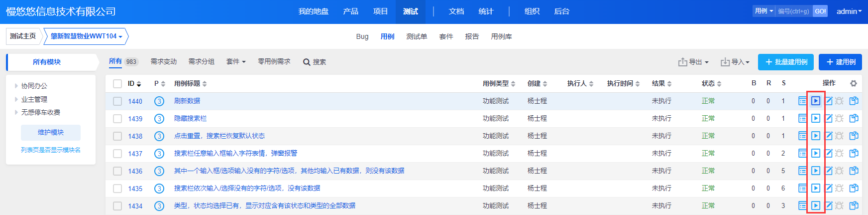Expand the 协同办公 module tree node
The width and height of the screenshot is (868, 215).
point(16,86)
